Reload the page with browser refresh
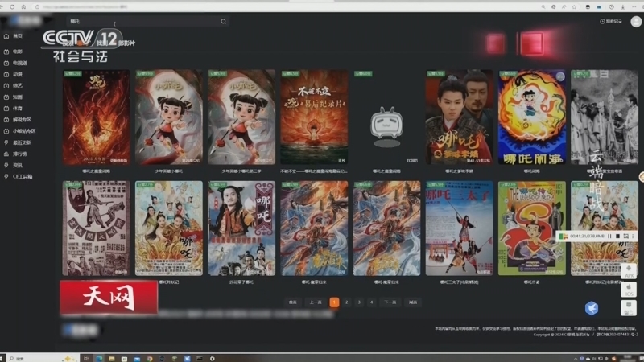 click(12, 7)
